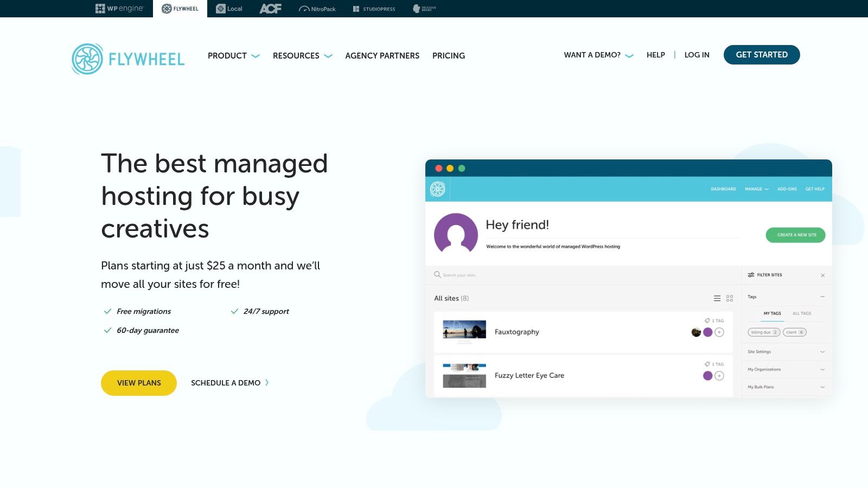Go to the Agency Partners page
Image resolution: width=868 pixels, height=488 pixels.
[382, 56]
